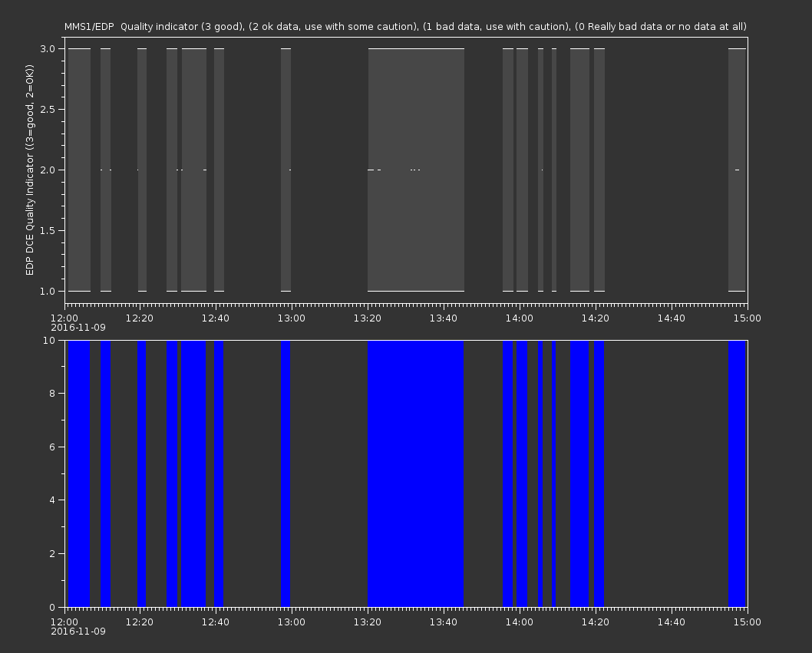This screenshot has width=812, height=653.
Task: Click the 13:00 time label under upper plot
Action: click(x=292, y=318)
